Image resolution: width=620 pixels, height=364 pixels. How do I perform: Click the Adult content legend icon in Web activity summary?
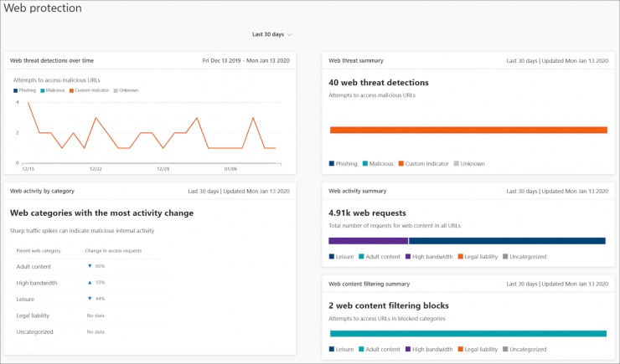pos(361,257)
